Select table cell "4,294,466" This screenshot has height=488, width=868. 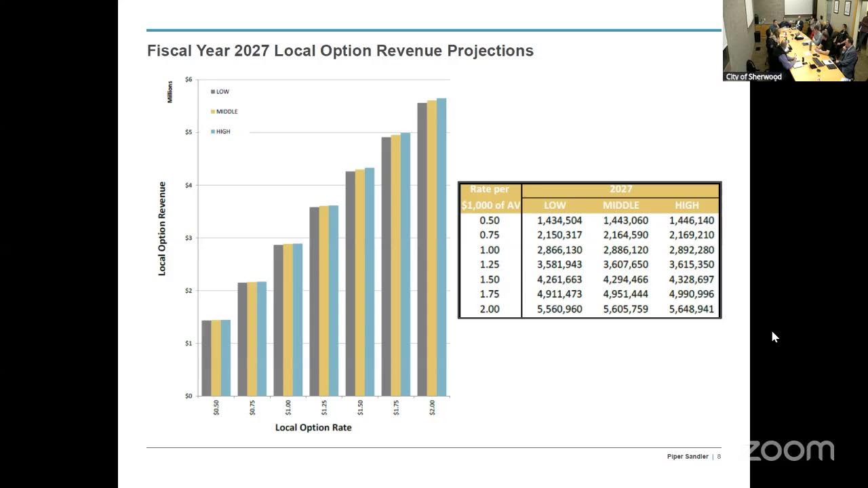[x=625, y=279]
